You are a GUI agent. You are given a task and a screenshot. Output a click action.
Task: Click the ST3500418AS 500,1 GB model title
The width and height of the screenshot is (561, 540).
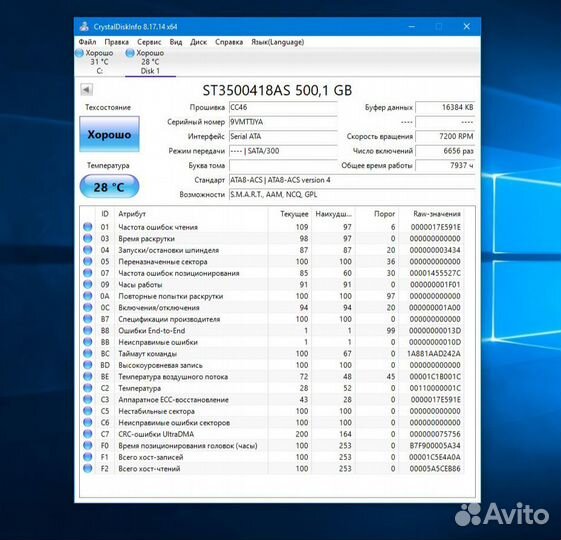(x=277, y=90)
